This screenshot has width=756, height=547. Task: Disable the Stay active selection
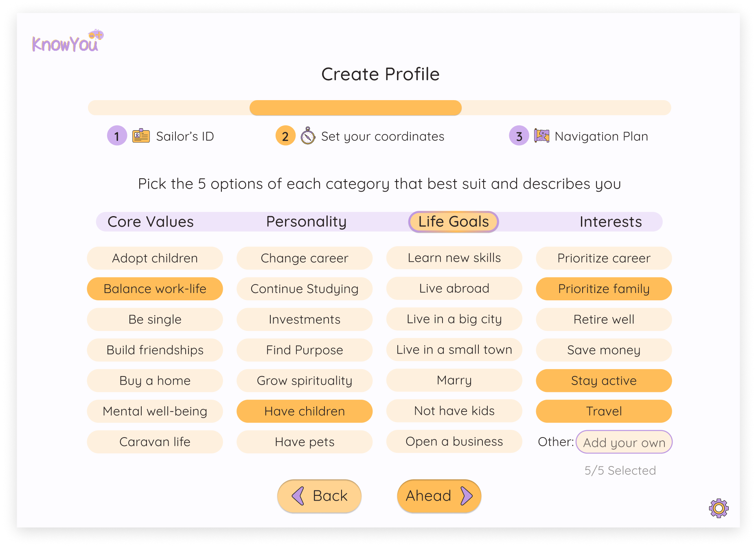click(603, 381)
